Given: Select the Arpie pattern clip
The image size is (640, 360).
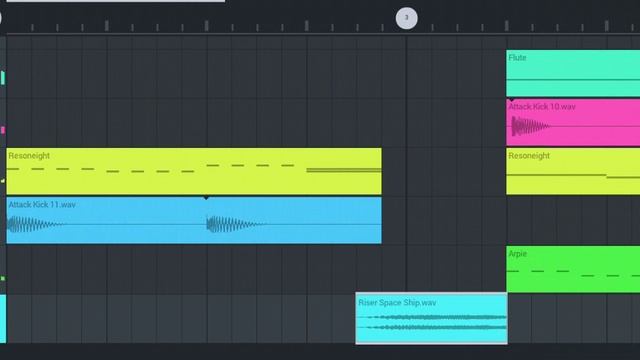Looking at the screenshot, I should (573, 269).
